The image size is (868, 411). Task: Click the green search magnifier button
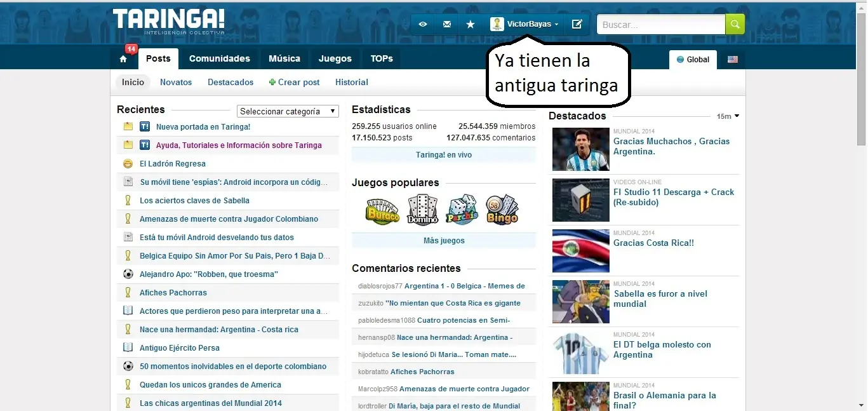pos(735,24)
